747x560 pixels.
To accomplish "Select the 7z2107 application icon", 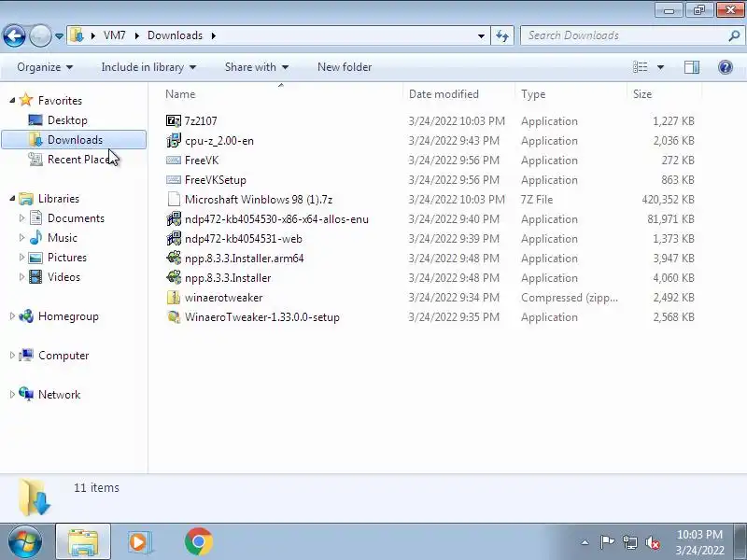I will [x=174, y=121].
